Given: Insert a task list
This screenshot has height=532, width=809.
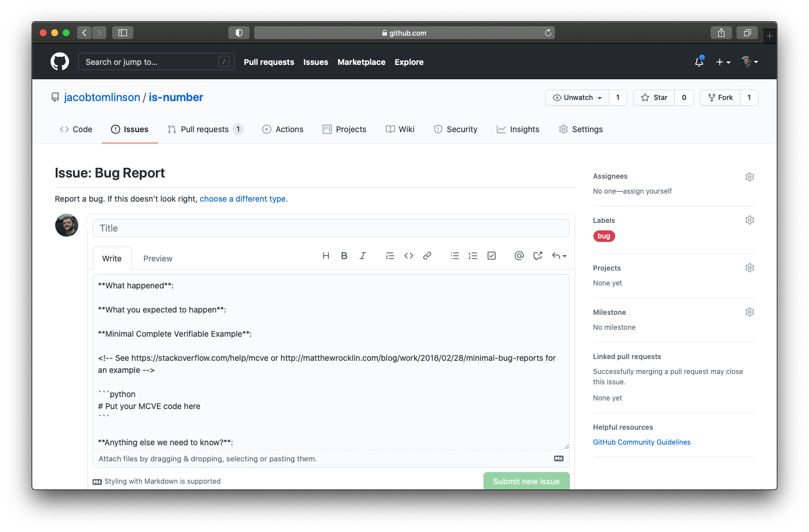Looking at the screenshot, I should pos(492,256).
